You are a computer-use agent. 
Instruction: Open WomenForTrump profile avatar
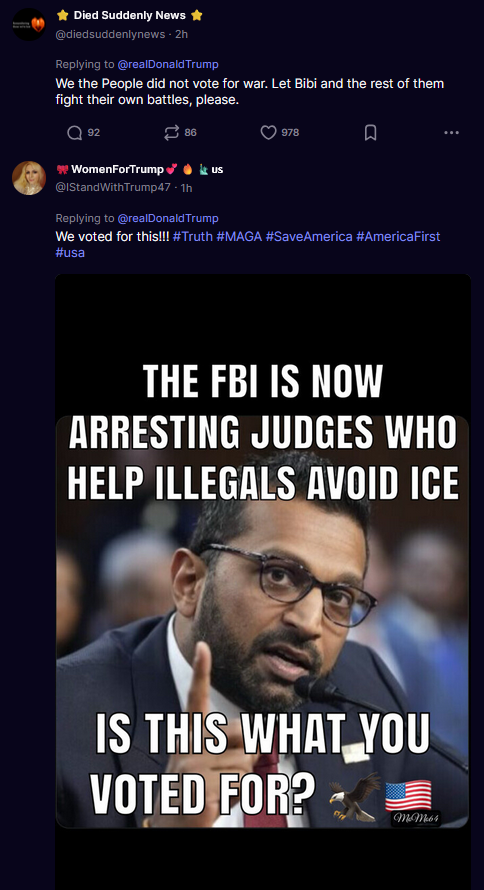(x=29, y=178)
